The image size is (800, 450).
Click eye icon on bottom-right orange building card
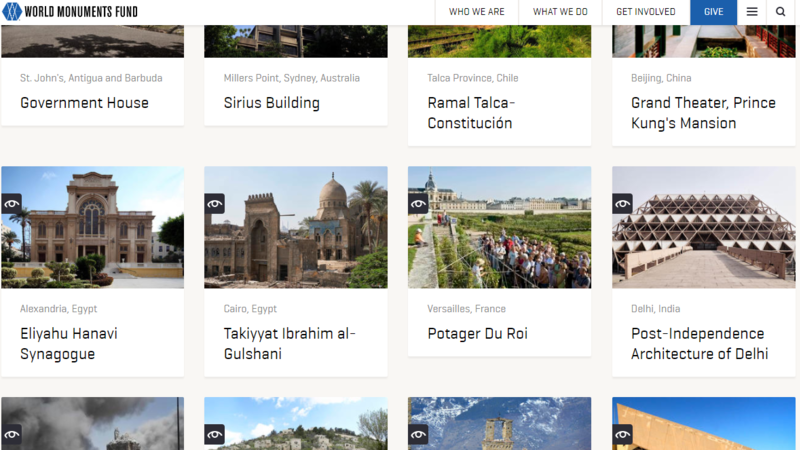[x=623, y=434]
